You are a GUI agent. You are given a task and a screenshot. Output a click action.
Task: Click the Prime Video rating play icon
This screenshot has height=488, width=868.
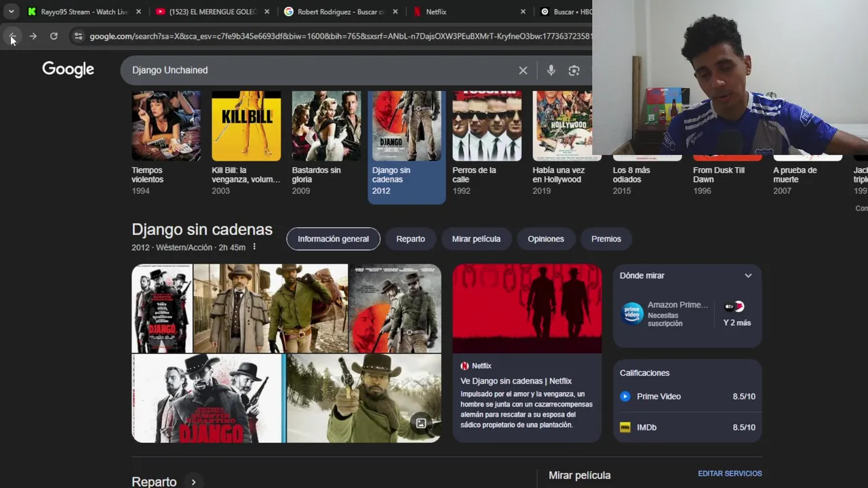(625, 396)
